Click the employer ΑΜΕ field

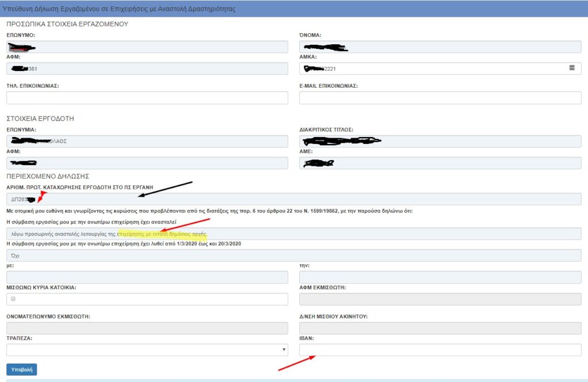(440, 163)
